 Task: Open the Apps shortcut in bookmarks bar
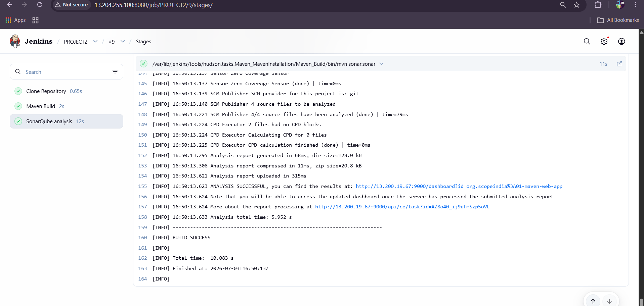pyautogui.click(x=16, y=20)
